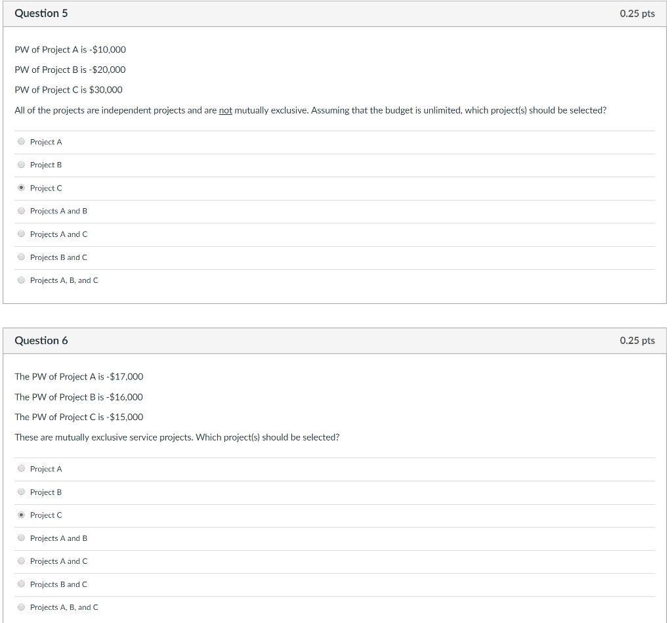Image resolution: width=672 pixels, height=623 pixels.
Task: Choose Project B radio in Question 6
Action: point(21,492)
